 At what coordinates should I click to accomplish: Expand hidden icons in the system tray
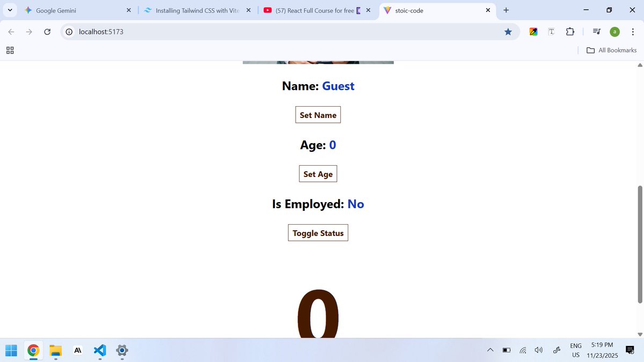point(490,350)
